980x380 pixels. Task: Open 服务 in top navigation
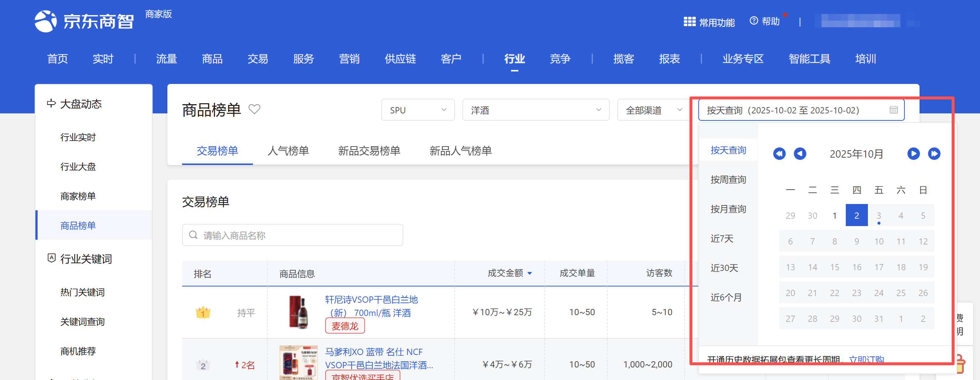303,59
